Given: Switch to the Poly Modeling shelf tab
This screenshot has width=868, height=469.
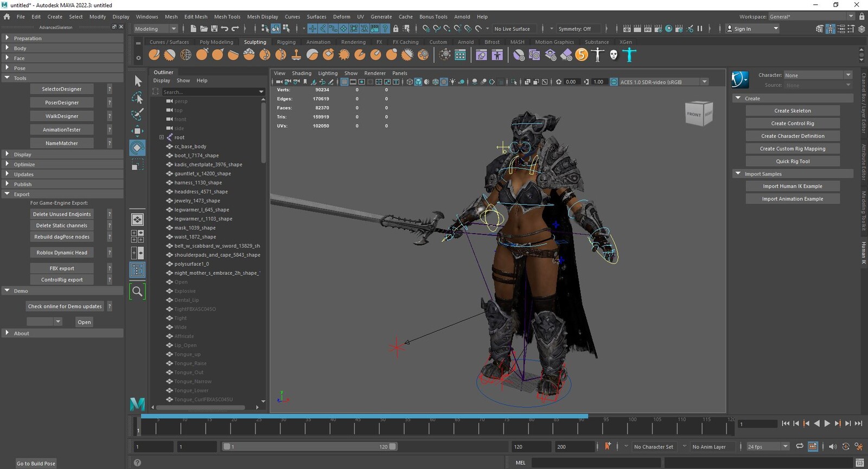Looking at the screenshot, I should tap(216, 42).
